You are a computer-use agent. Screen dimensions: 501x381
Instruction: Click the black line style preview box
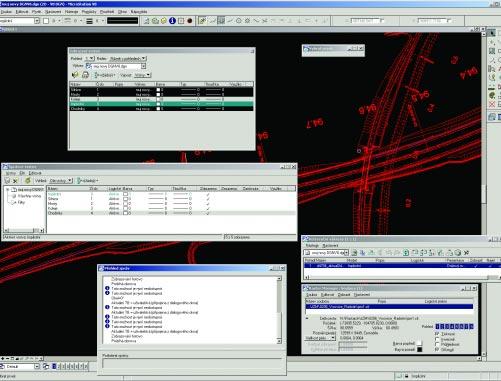[x=122, y=21]
